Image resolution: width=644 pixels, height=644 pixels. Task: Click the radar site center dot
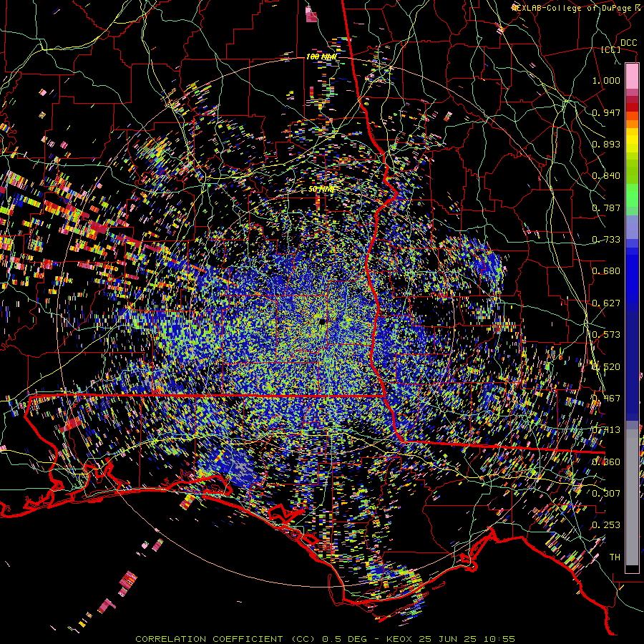(323, 321)
